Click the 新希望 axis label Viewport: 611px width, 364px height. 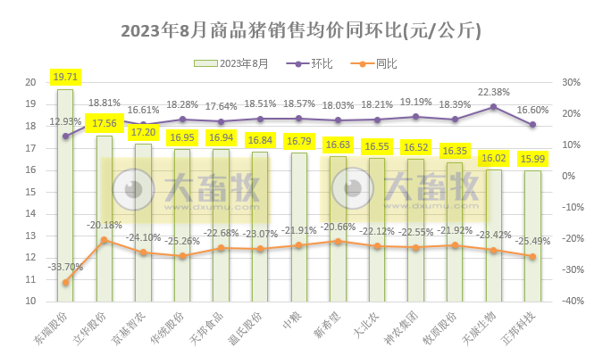coord(327,324)
